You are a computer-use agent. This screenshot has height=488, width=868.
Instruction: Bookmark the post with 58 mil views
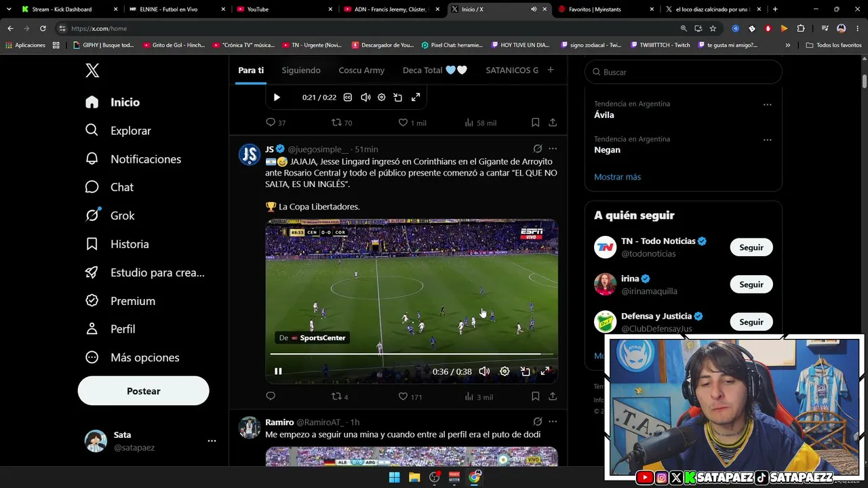(536, 123)
